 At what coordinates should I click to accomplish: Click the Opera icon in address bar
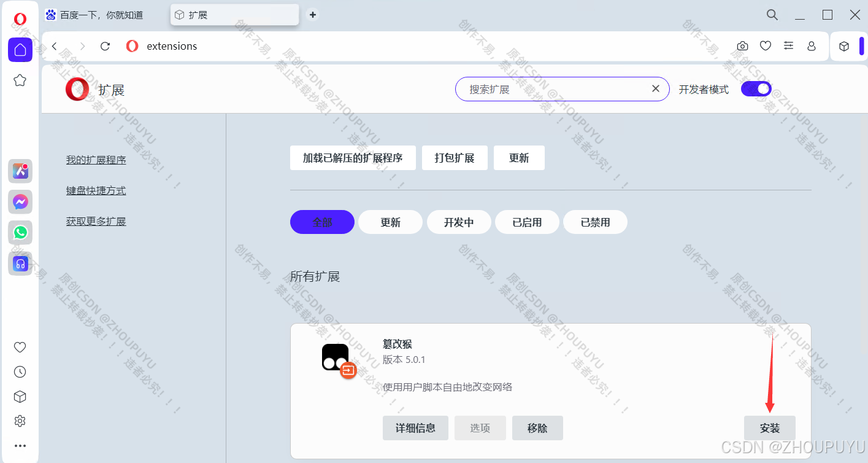click(x=132, y=46)
